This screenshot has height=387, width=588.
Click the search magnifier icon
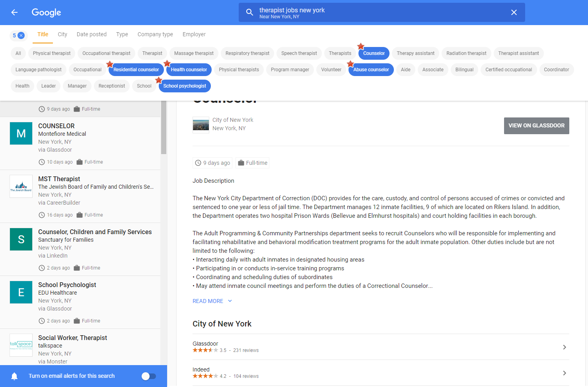(x=249, y=12)
